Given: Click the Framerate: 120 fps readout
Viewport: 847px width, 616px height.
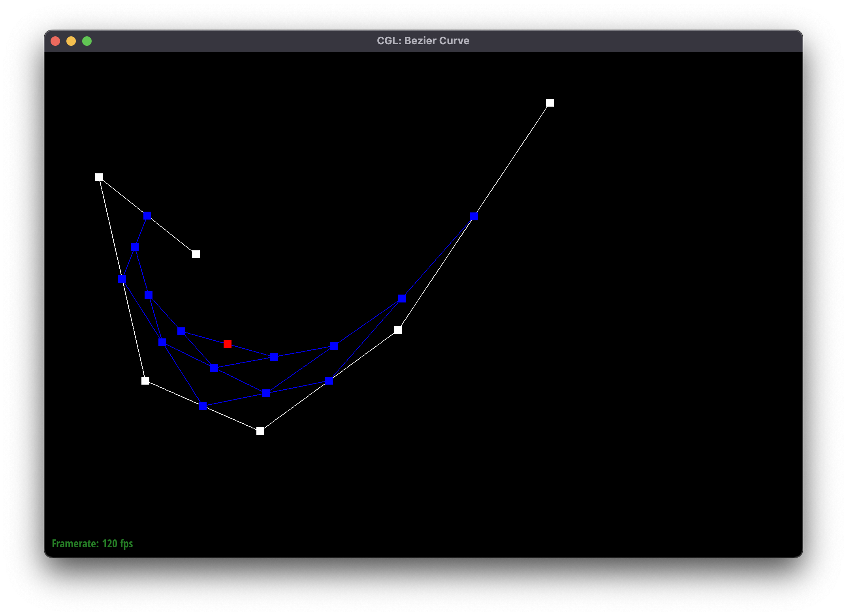Looking at the screenshot, I should coord(92,544).
